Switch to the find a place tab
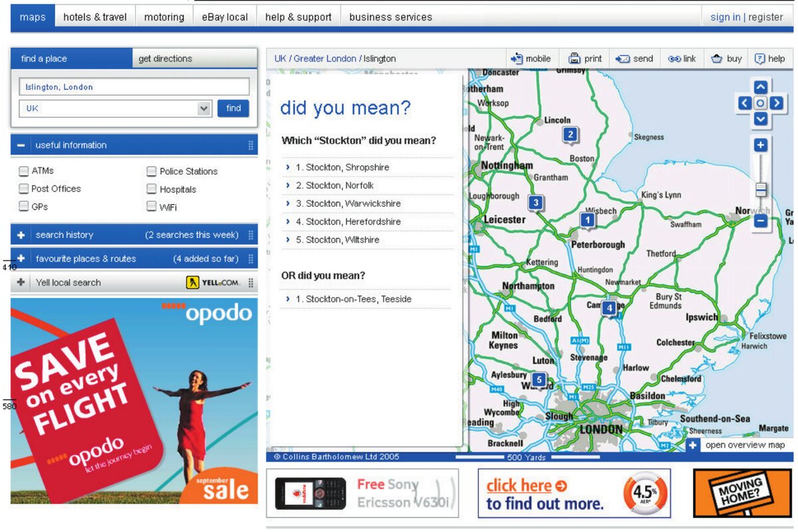 pos(71,59)
